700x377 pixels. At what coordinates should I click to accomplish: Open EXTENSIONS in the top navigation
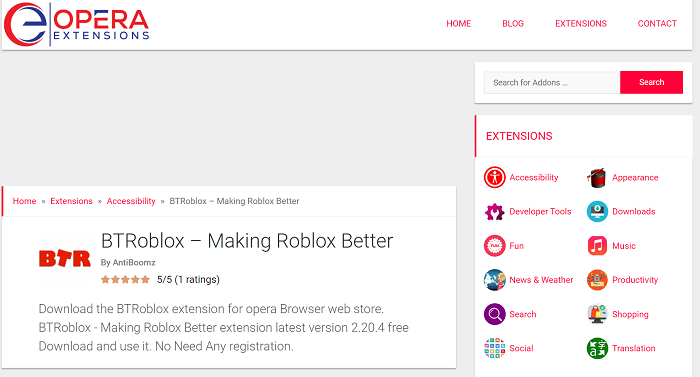tap(581, 24)
